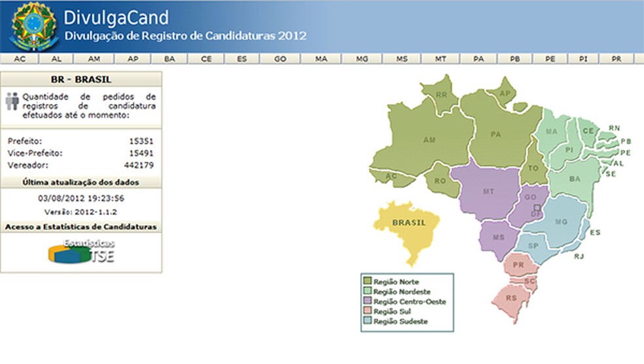Select Acre (AC) on the map
Viewport: 644px width, 364px height.
[391, 177]
